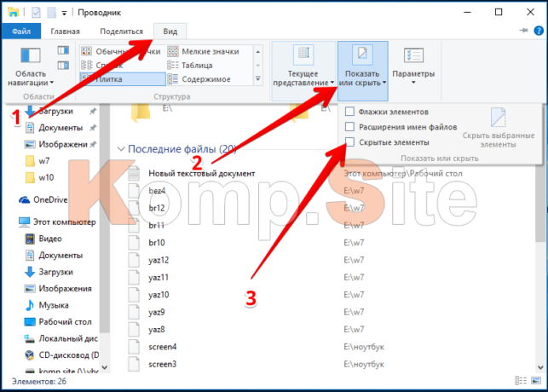Open the w7 folder in sidebar

coord(38,161)
